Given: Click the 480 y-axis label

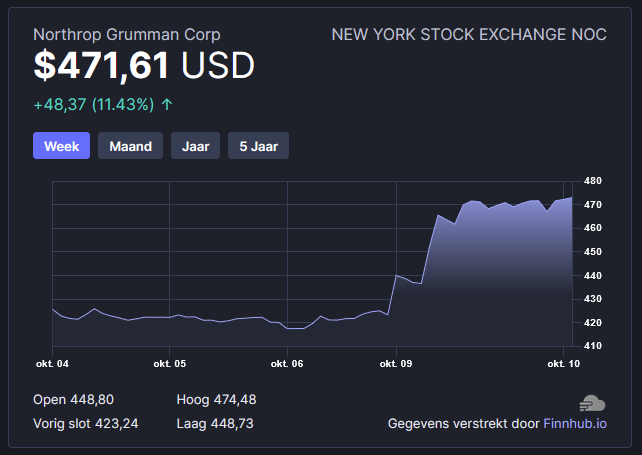Looking at the screenshot, I should (593, 181).
